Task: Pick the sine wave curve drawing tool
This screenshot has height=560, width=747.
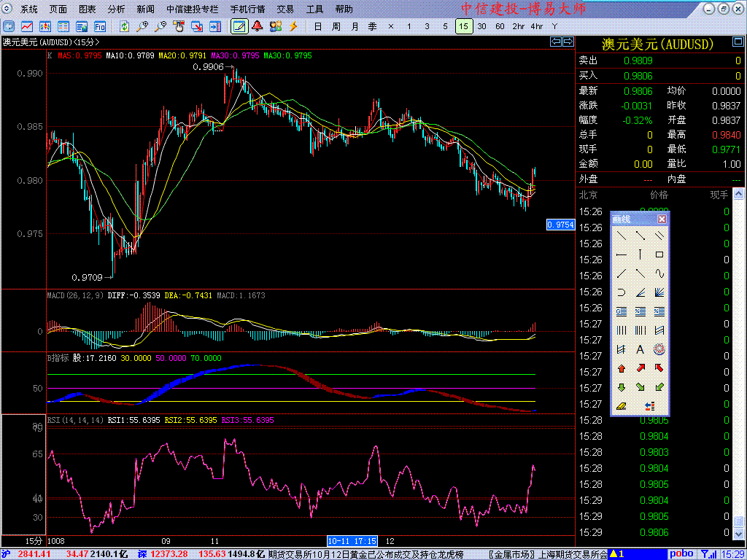Action: [659, 274]
